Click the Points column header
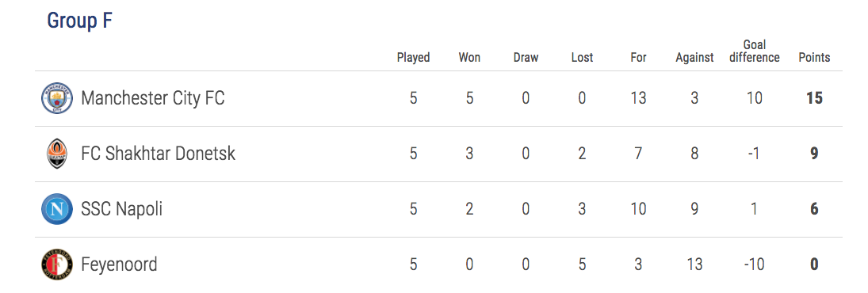The width and height of the screenshot is (868, 293). pos(814,58)
